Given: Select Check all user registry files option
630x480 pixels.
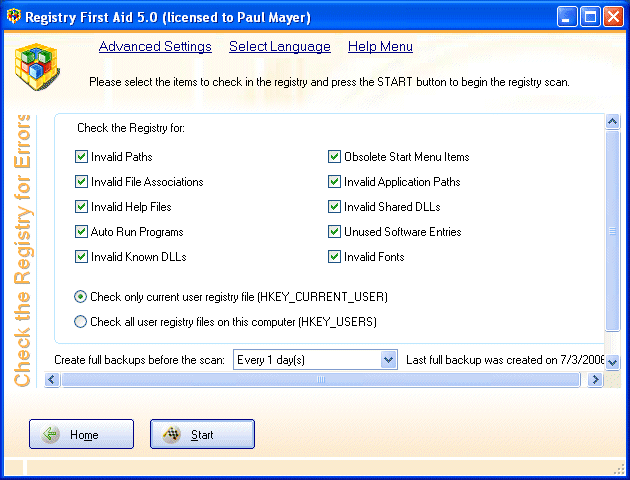Looking at the screenshot, I should (82, 322).
